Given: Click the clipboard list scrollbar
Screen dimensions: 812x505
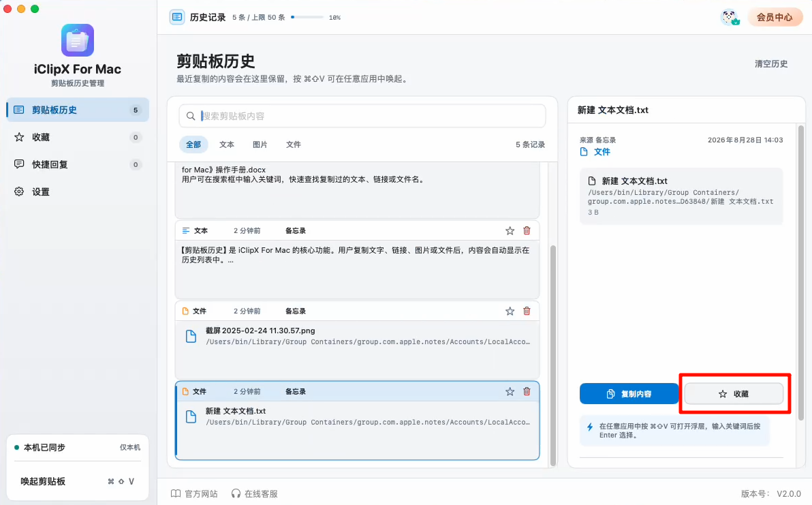Looking at the screenshot, I should coord(553,355).
